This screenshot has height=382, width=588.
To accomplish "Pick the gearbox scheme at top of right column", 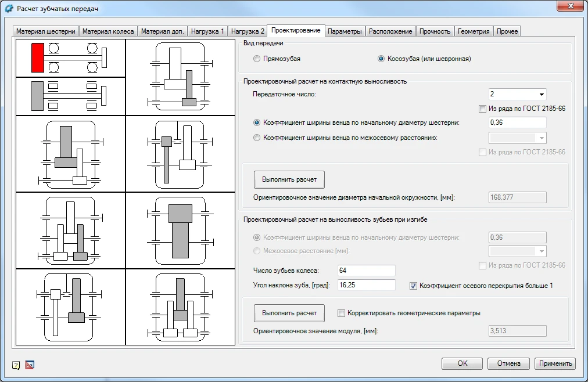I will (x=180, y=77).
